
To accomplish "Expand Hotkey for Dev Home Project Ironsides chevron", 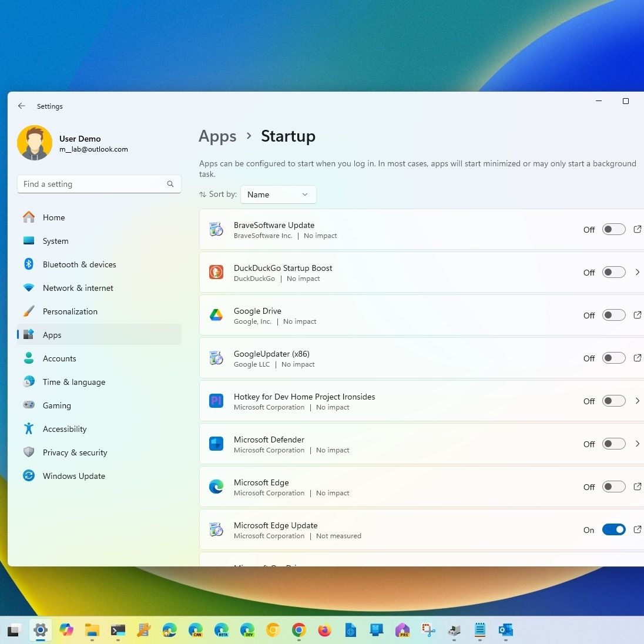I will pyautogui.click(x=637, y=401).
